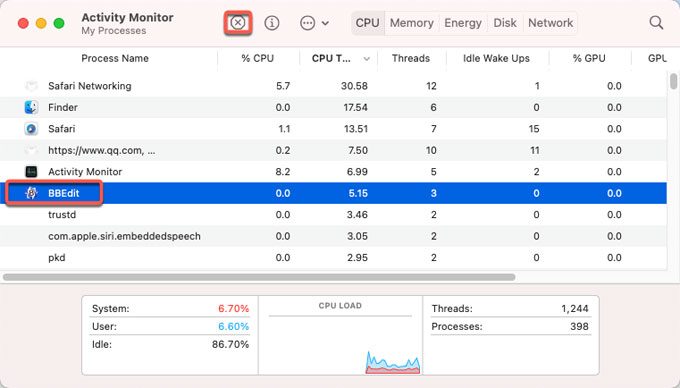This screenshot has height=388, width=680.
Task: Close the Activity Monitor window
Action: coord(23,23)
